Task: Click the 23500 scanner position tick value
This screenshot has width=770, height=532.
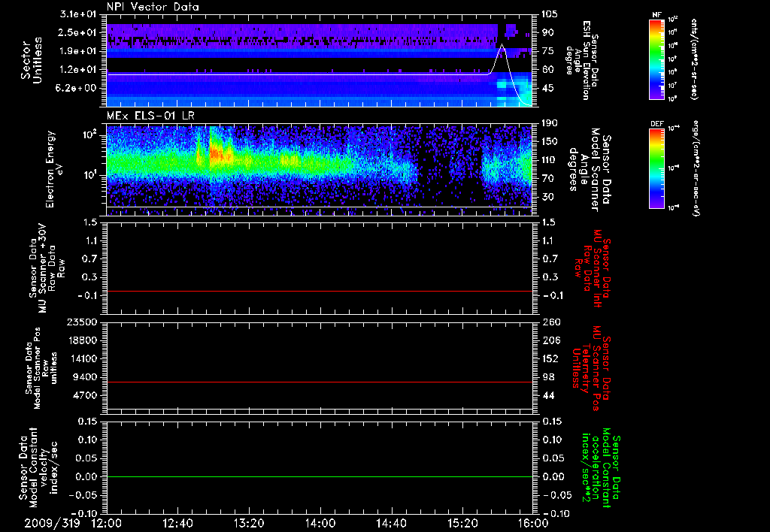Action: point(83,322)
